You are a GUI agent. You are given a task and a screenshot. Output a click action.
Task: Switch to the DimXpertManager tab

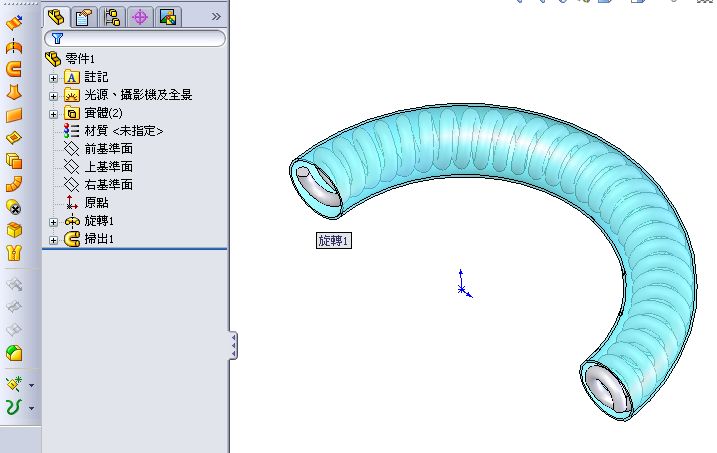pyautogui.click(x=140, y=18)
